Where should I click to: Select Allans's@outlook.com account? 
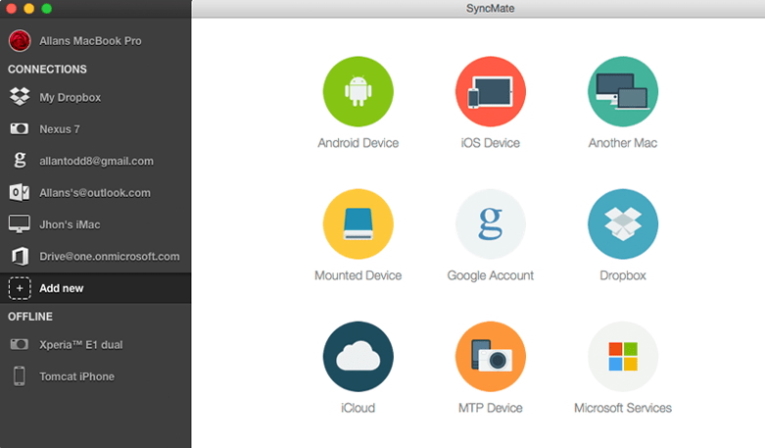[x=96, y=193]
